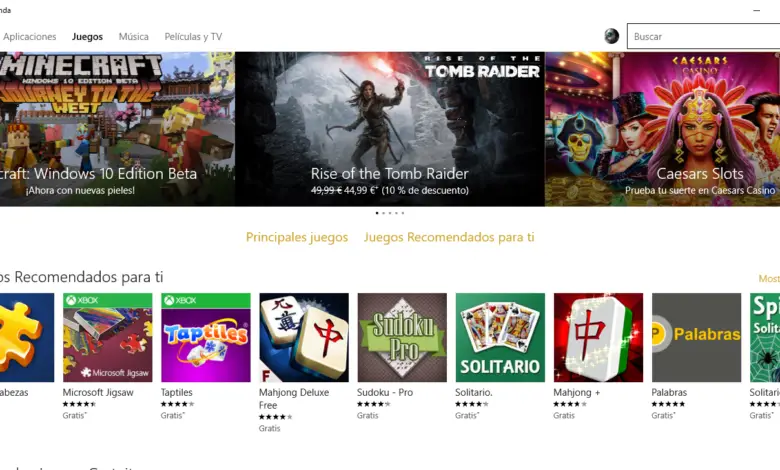Open the Palabras game icon
The width and height of the screenshot is (780, 470).
coord(696,338)
